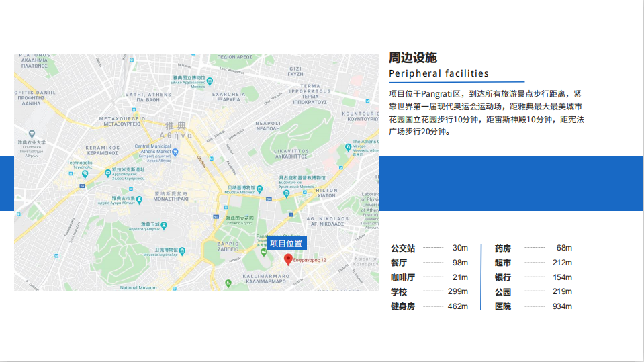Viewport: 644px width, 362px height.
Task: Click the Peripheral facilities subtitle
Action: [439, 74]
